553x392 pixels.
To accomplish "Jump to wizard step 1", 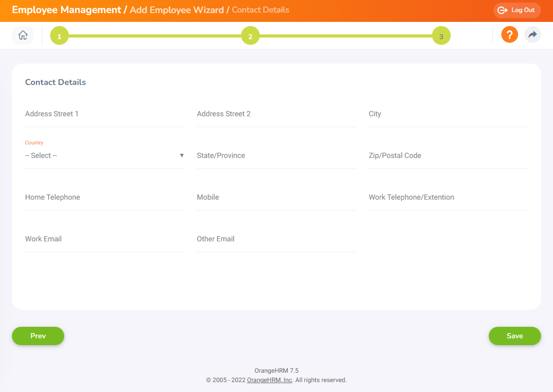I will 59,36.
